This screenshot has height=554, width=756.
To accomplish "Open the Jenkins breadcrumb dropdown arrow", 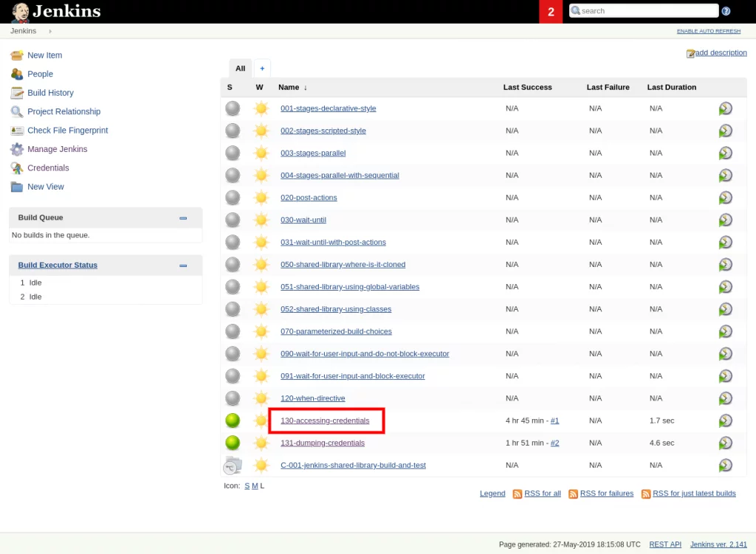I will click(x=50, y=31).
